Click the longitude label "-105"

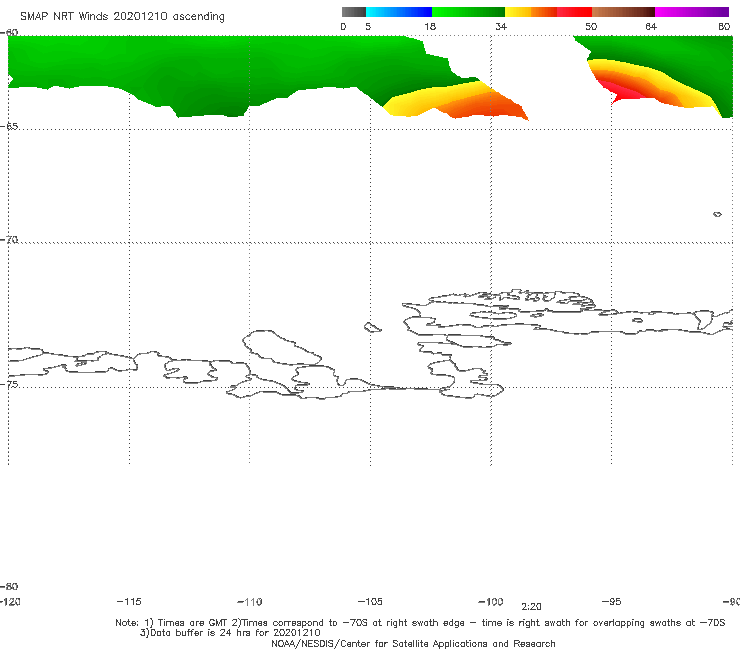(x=370, y=601)
